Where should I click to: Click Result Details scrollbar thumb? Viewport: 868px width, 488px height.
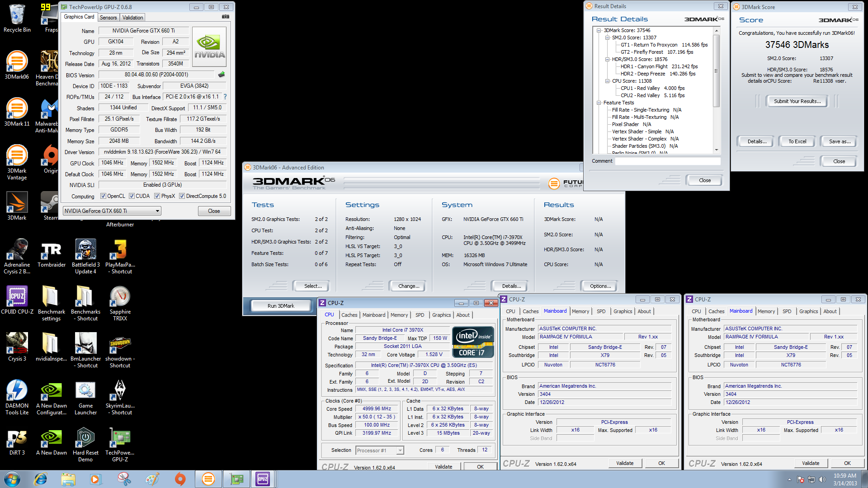pyautogui.click(x=716, y=70)
